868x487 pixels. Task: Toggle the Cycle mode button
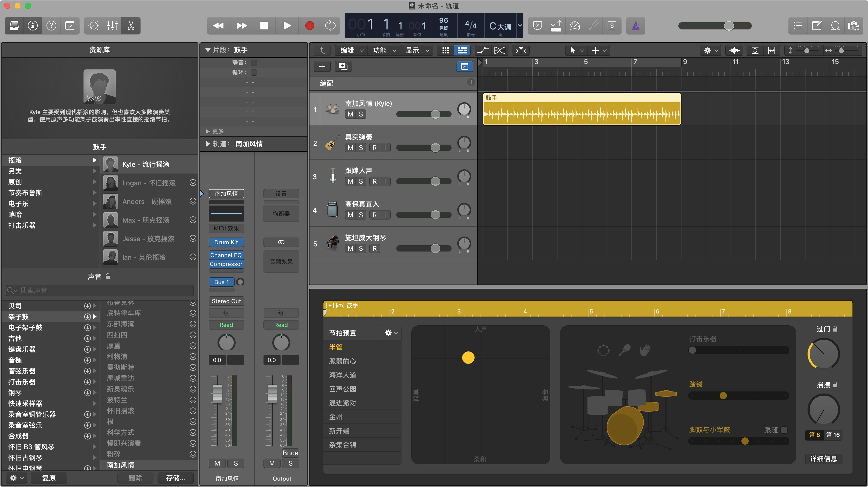tap(330, 26)
